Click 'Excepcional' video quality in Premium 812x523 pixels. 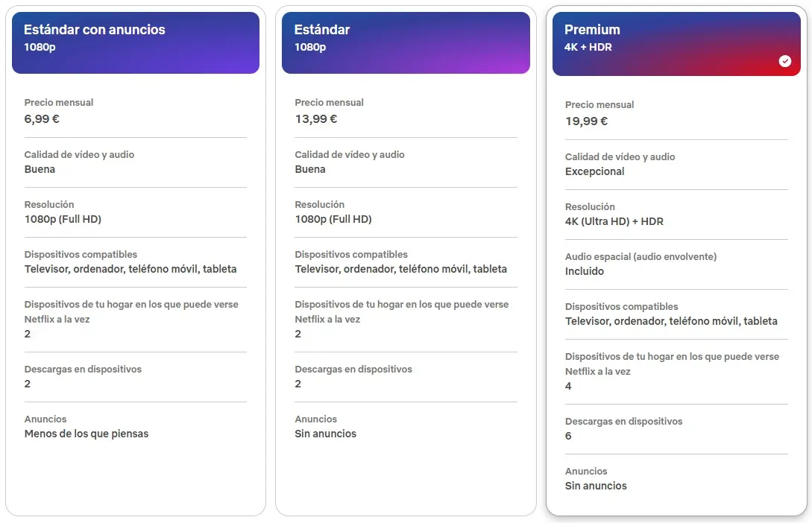594,172
